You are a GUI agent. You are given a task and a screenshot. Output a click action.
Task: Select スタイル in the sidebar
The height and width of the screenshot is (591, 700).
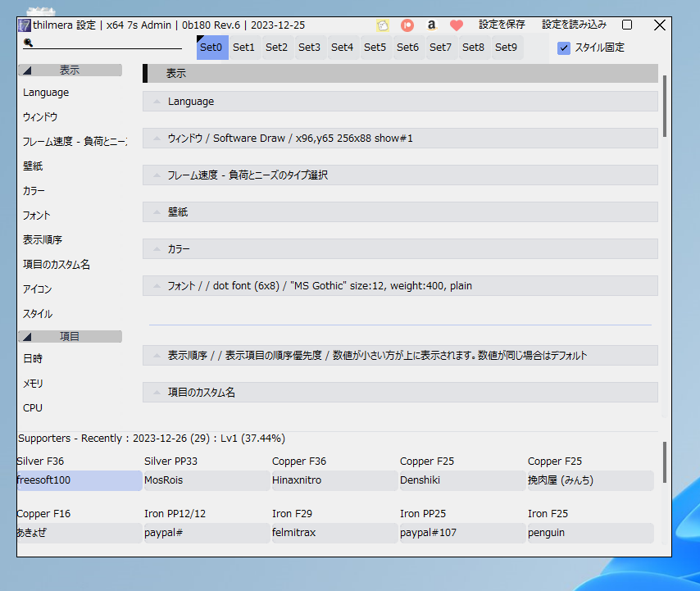(x=38, y=313)
